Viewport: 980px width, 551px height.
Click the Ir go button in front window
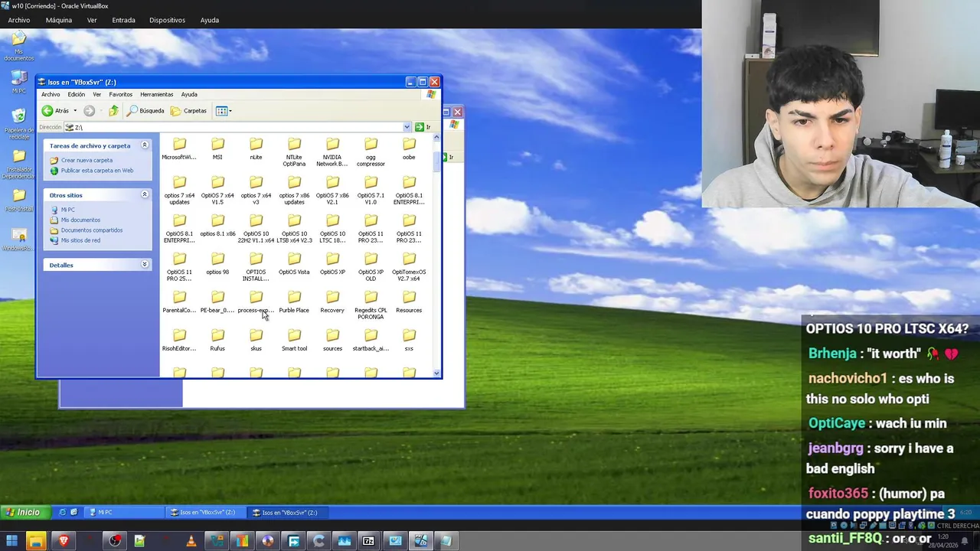(x=423, y=127)
